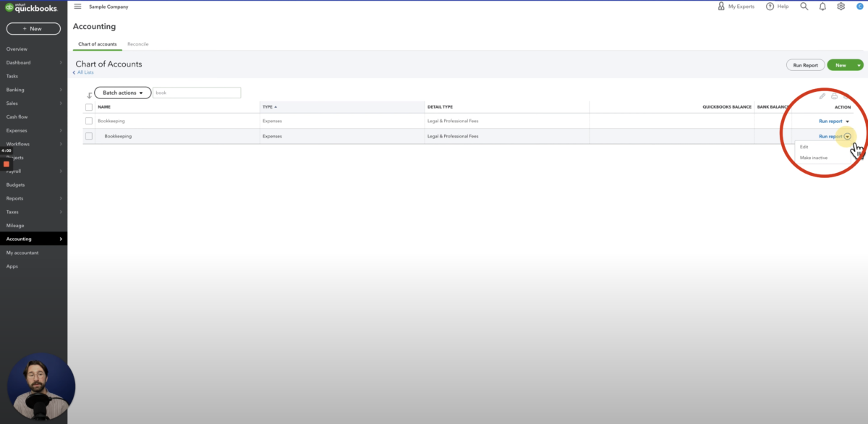868x424 pixels.
Task: Click the sort arrow icon beside Batch actions
Action: (89, 95)
